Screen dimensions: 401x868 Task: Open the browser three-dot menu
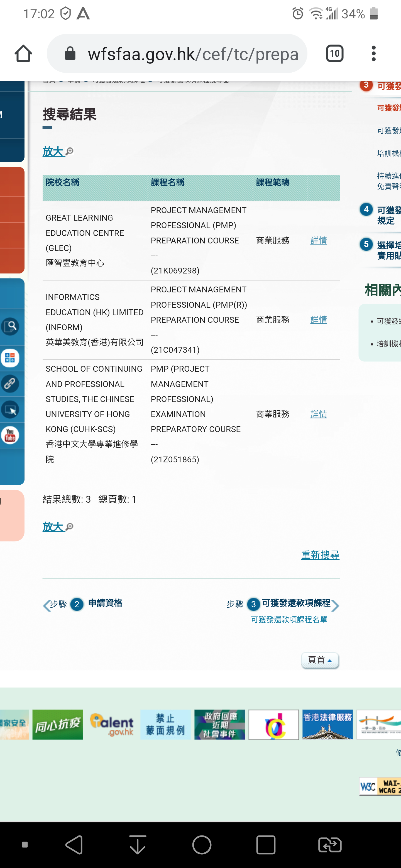tap(373, 54)
